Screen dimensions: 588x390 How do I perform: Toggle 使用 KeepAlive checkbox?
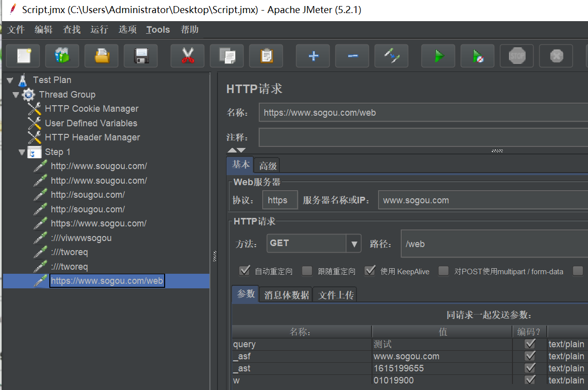(370, 271)
